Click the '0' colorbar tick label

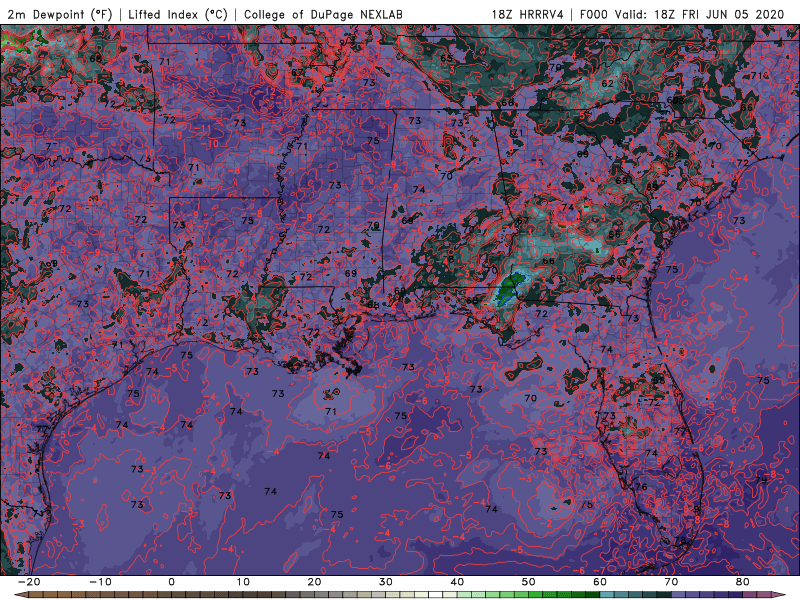pos(171,582)
